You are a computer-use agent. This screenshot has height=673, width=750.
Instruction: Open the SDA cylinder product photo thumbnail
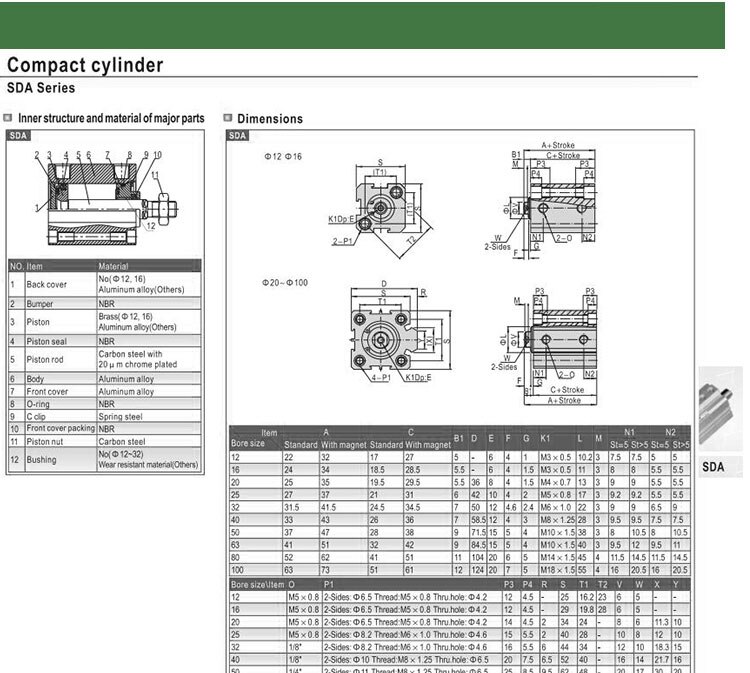coord(720,408)
